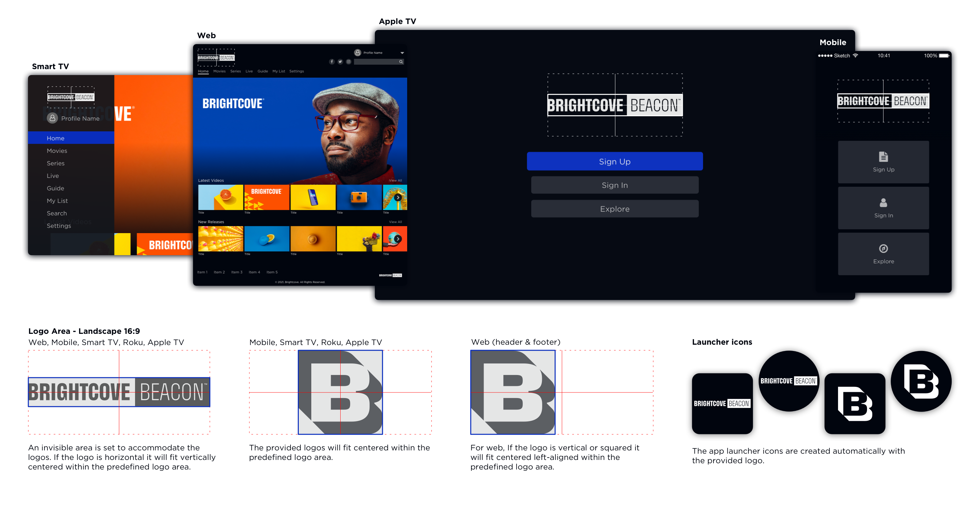Select the Settings menu item on Smart TV
Viewport: 980px width, 509px height.
click(60, 225)
